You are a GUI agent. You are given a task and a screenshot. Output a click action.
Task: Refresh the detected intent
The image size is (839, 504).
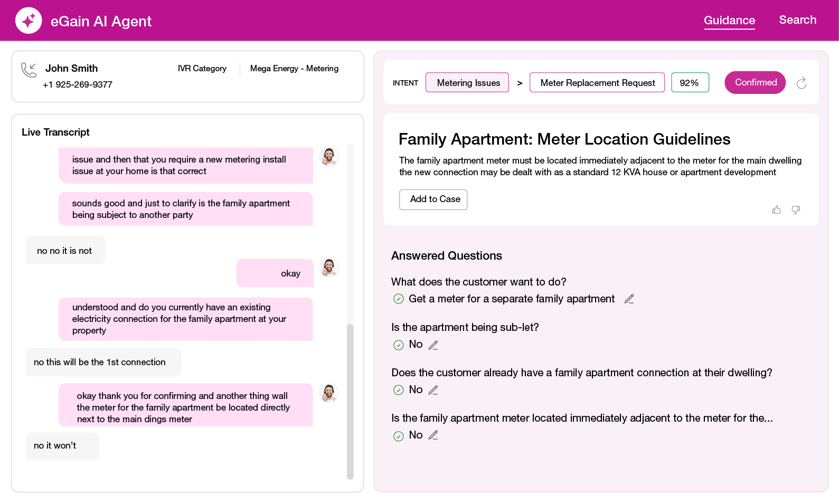pyautogui.click(x=801, y=83)
